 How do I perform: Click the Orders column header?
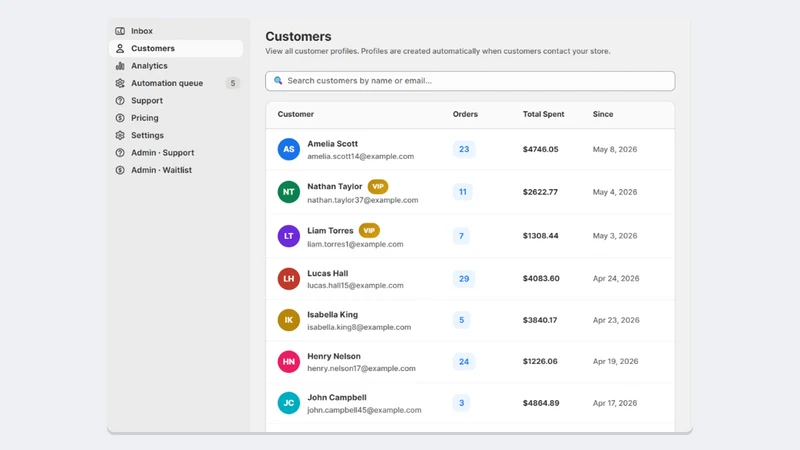point(465,114)
